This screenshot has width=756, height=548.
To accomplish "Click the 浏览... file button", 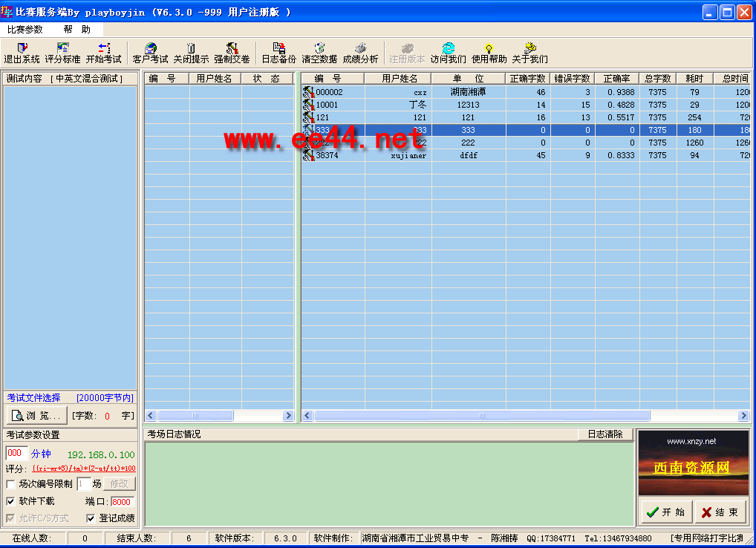I will (36, 416).
